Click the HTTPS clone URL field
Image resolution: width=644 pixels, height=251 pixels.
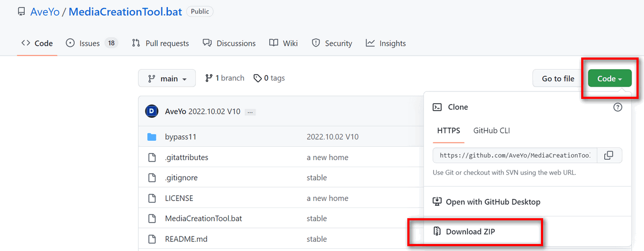click(515, 155)
